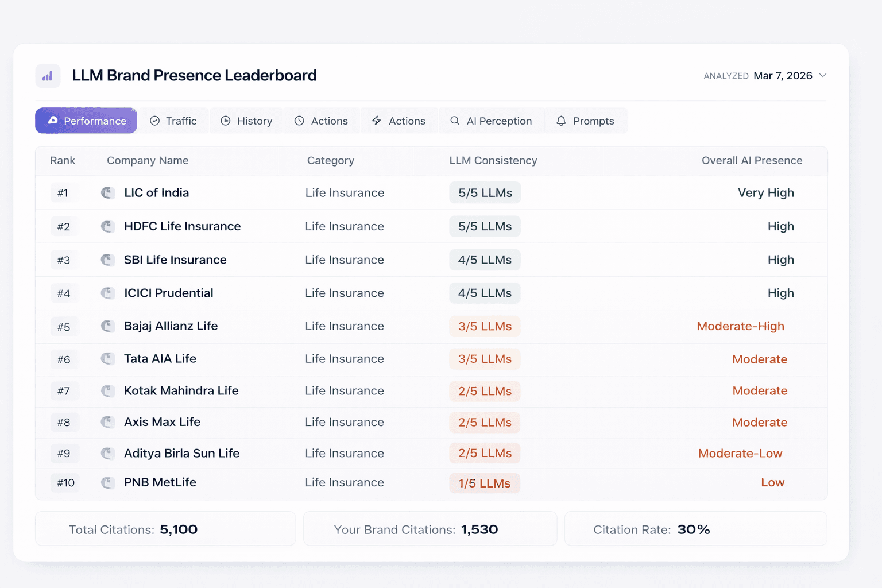
Task: Click the leaderboard bar chart icon
Action: pyautogui.click(x=48, y=76)
